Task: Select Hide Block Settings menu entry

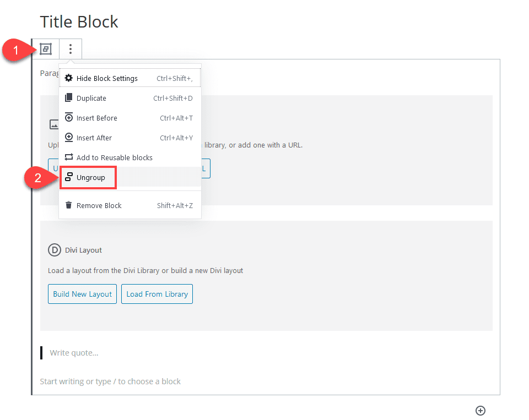Action: (108, 78)
